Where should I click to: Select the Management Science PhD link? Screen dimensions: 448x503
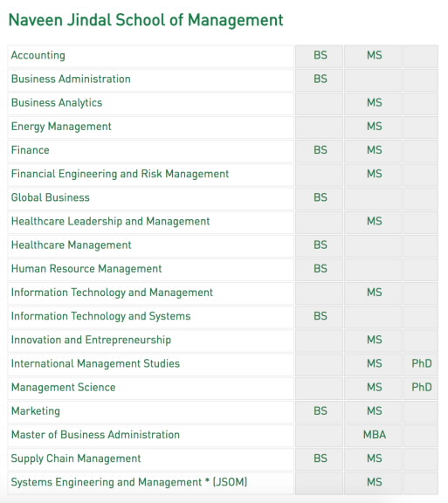point(421,388)
